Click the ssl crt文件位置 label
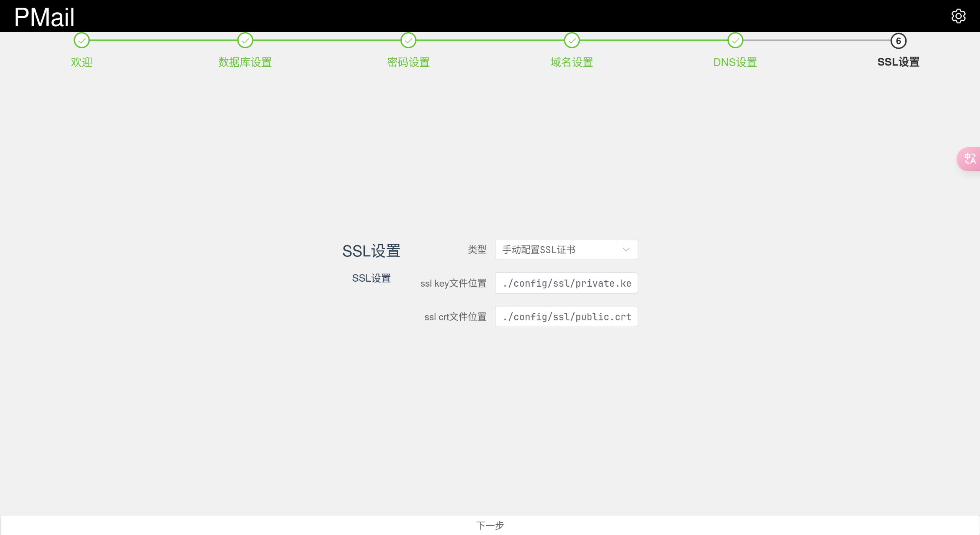Image resolution: width=980 pixels, height=535 pixels. [x=455, y=317]
